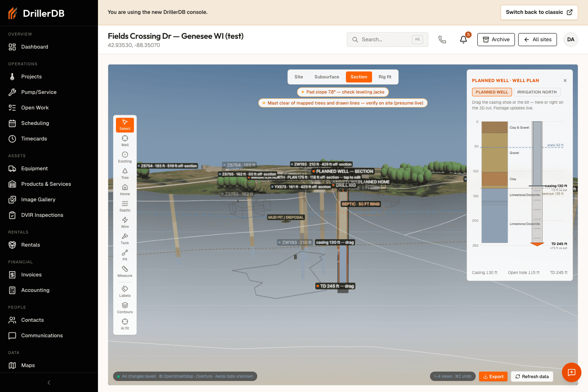Open the Open Work list
Screen dimensions: 588x392
click(x=49, y=108)
